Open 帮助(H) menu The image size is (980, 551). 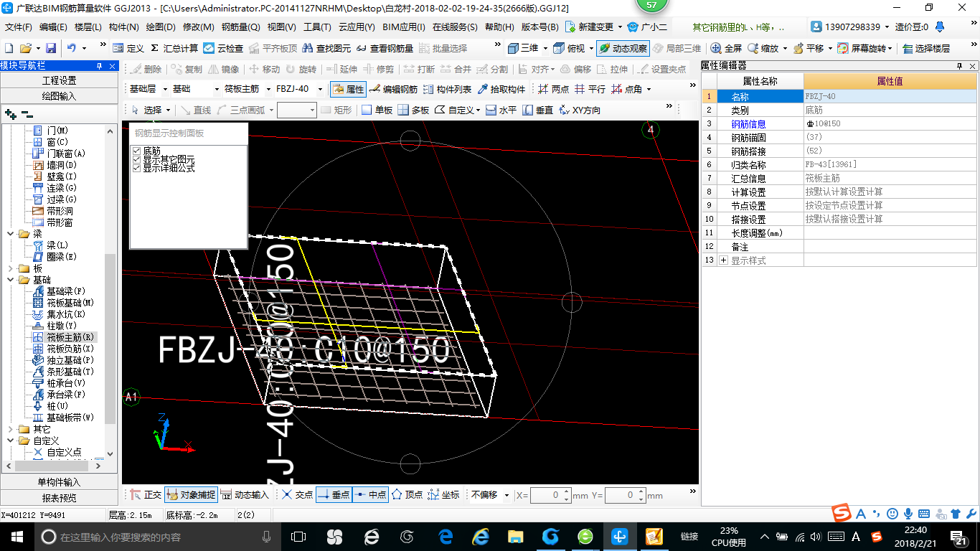pos(500,27)
